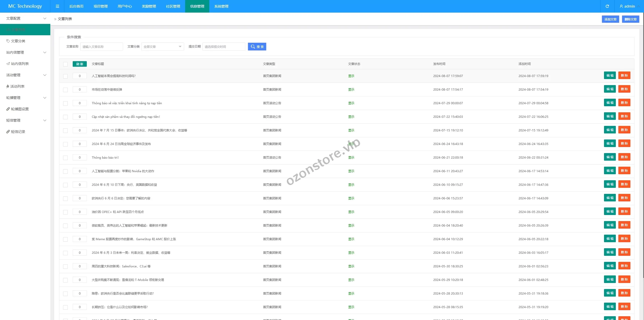
Task: Click the sidebar collapse hamburger icon
Action: pos(57,6)
